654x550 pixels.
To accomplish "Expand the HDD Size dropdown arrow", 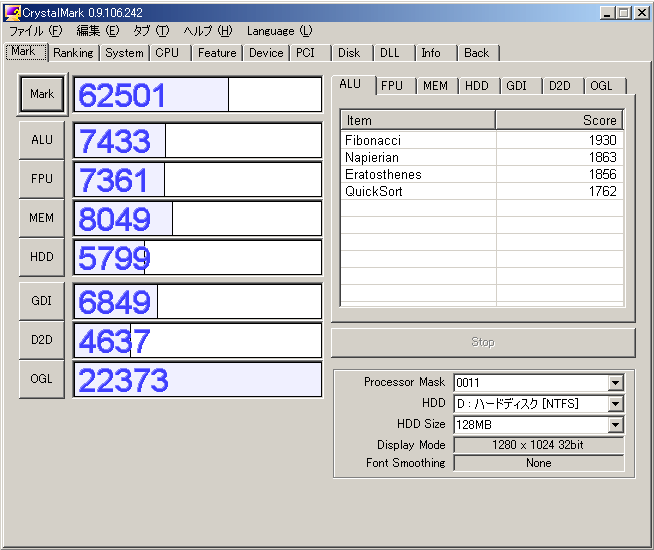I will click(x=616, y=425).
